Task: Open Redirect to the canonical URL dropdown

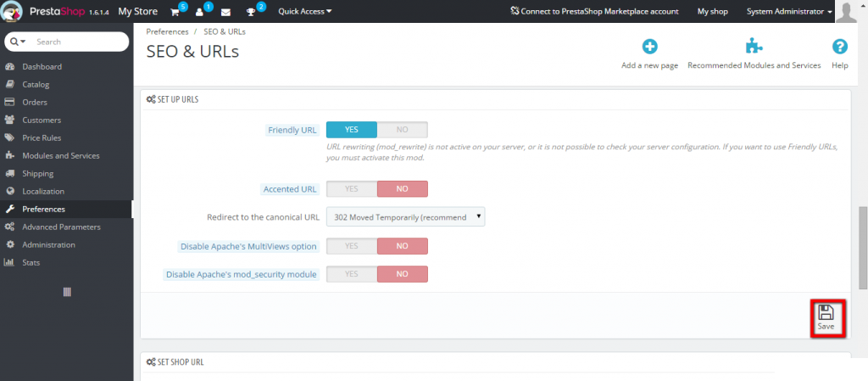Action: (x=406, y=217)
